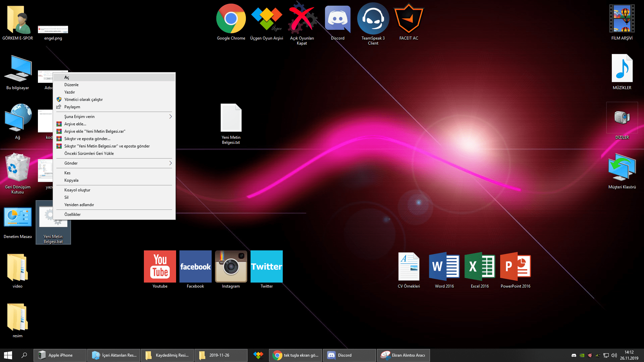This screenshot has height=362, width=644.
Task: Open Üçgen Oyun Arşivi desktop icon
Action: pos(267,22)
